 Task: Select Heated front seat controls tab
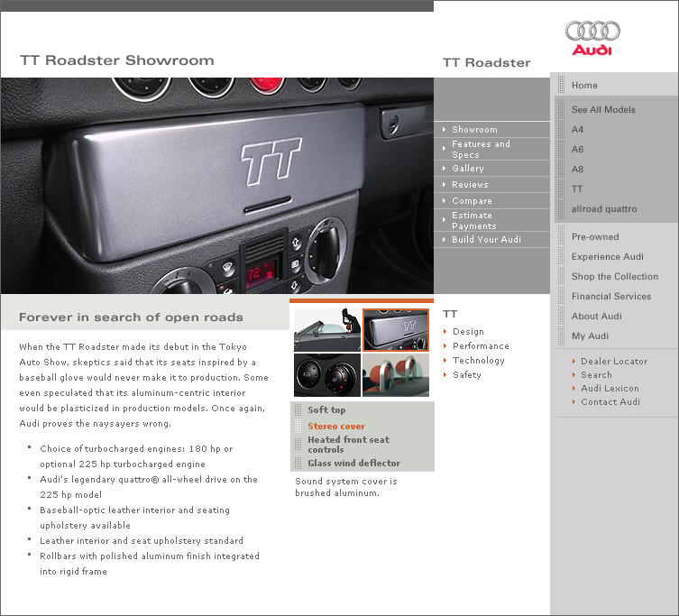pos(349,445)
